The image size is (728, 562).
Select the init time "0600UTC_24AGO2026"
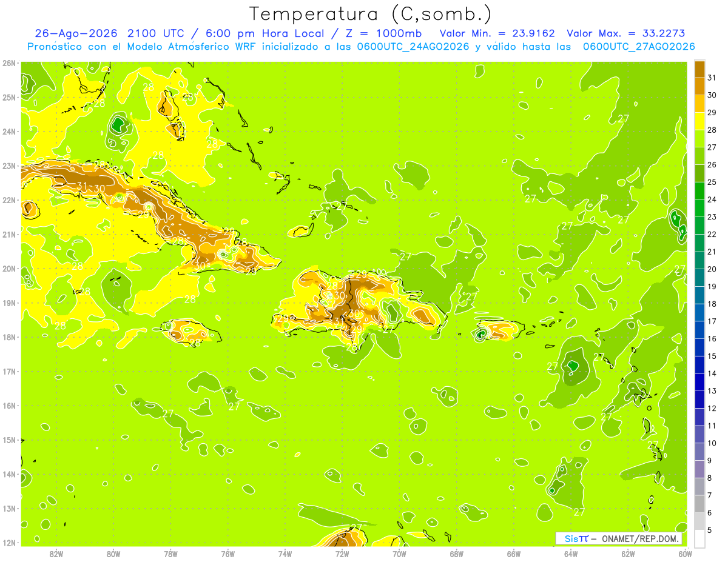[414, 47]
